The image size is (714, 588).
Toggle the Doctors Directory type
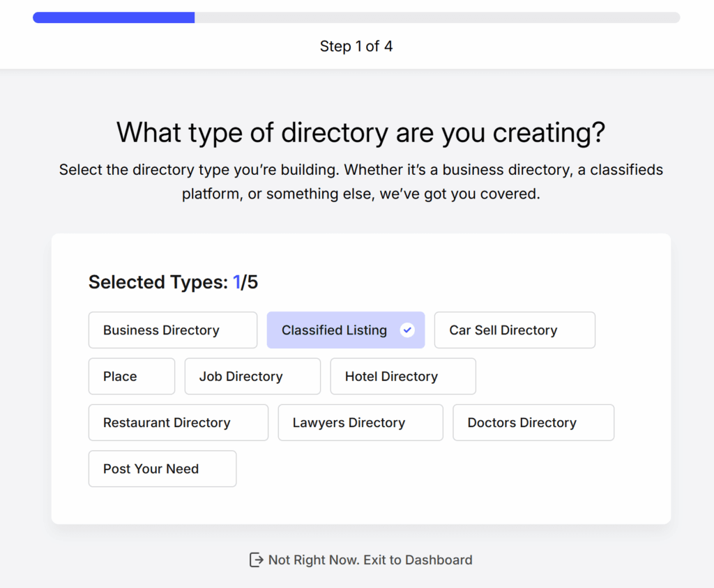533,423
